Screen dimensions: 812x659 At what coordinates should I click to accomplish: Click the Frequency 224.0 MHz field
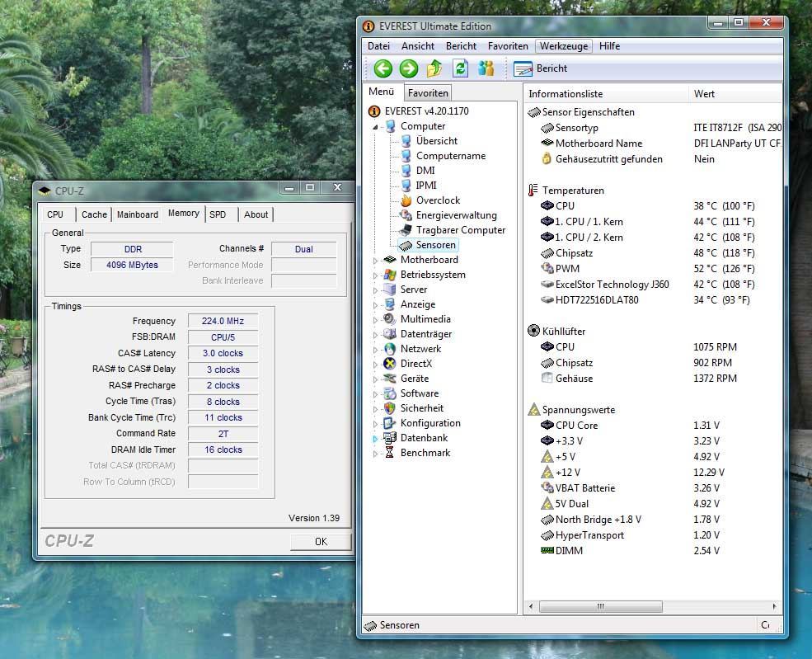[x=223, y=321]
